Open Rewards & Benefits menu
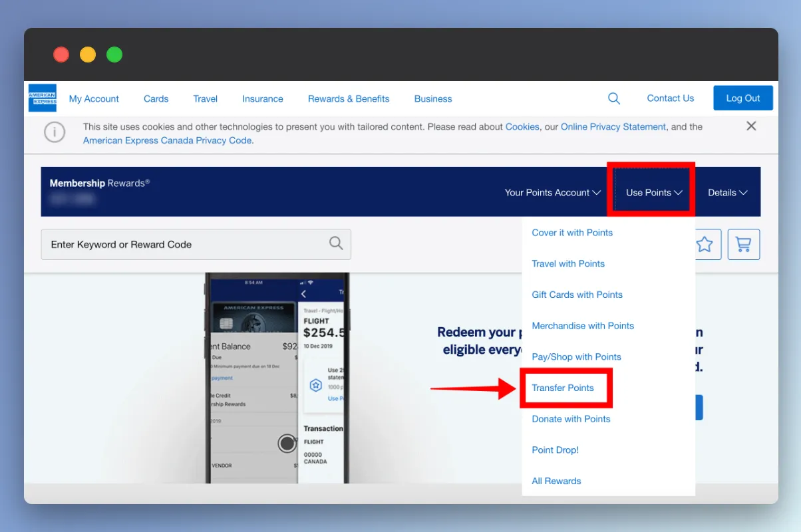This screenshot has width=801, height=532. 349,98
